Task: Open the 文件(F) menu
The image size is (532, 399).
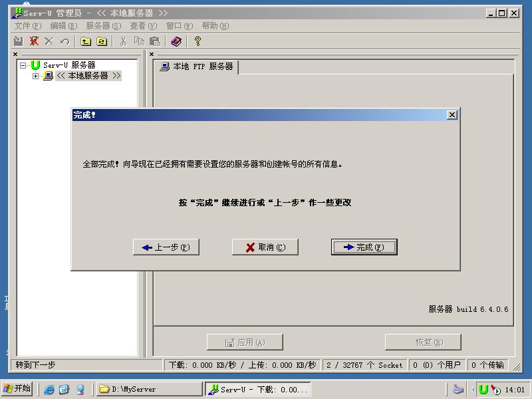Action: tap(28, 26)
